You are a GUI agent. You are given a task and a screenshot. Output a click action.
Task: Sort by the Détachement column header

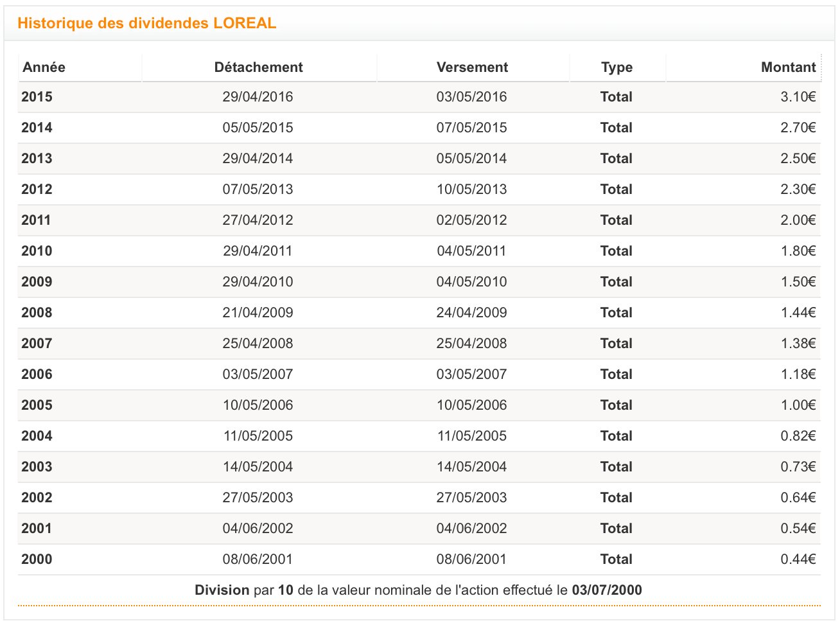[x=258, y=67]
